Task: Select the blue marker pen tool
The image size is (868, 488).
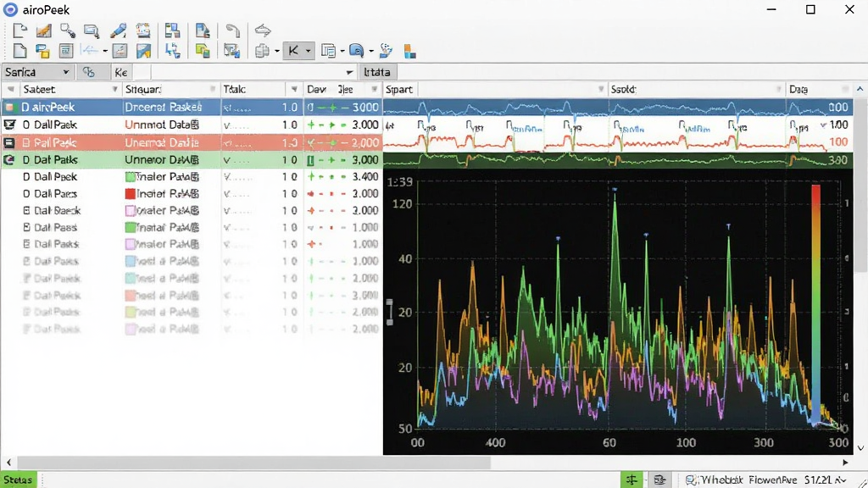Action: [118, 30]
